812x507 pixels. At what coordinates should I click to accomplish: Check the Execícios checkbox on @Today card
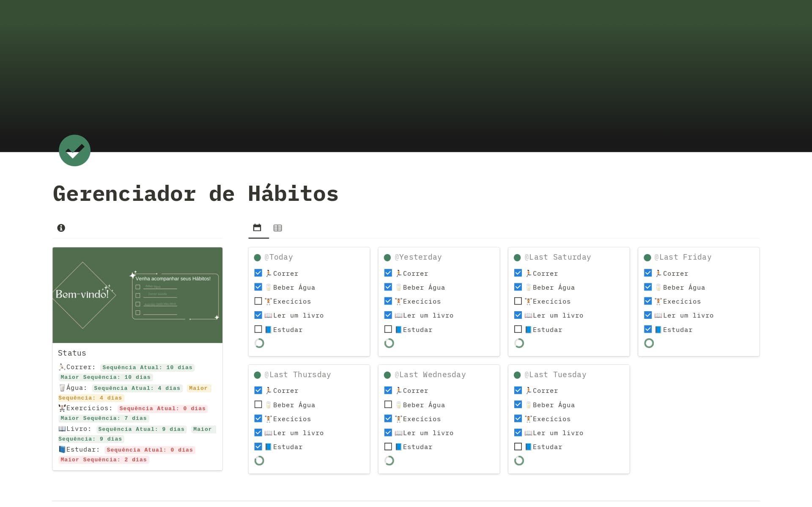tap(258, 301)
